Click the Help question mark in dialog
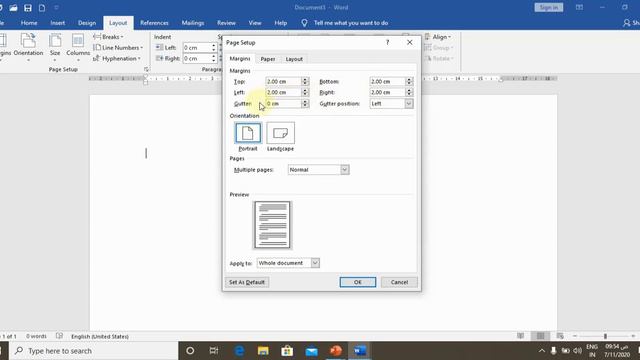This screenshot has height=360, width=640. point(388,42)
